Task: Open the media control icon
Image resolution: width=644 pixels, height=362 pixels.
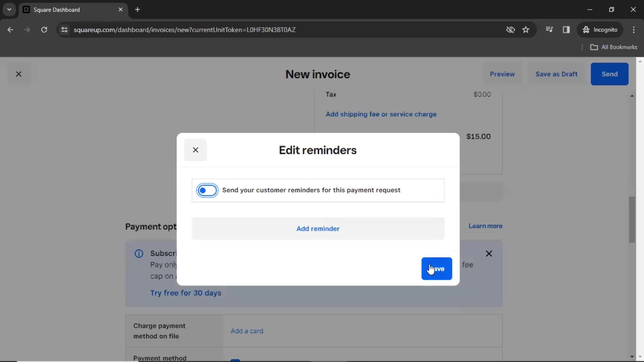Action: (x=549, y=29)
